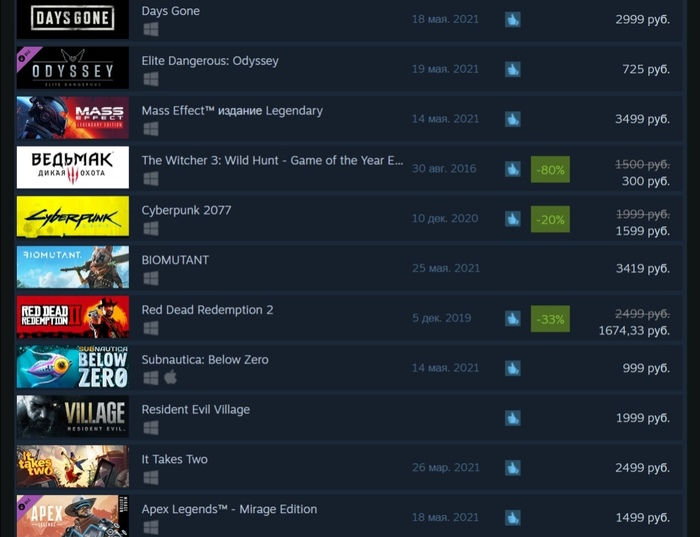Screen dimensions: 700x537
Task: Open the Elite Dangerous: Odyssey title link
Action: [x=210, y=61]
